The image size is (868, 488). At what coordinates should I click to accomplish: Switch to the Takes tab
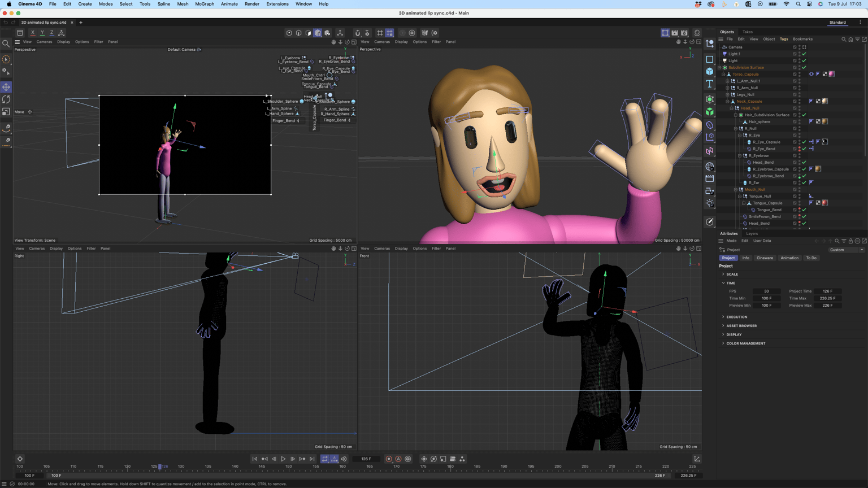(748, 32)
